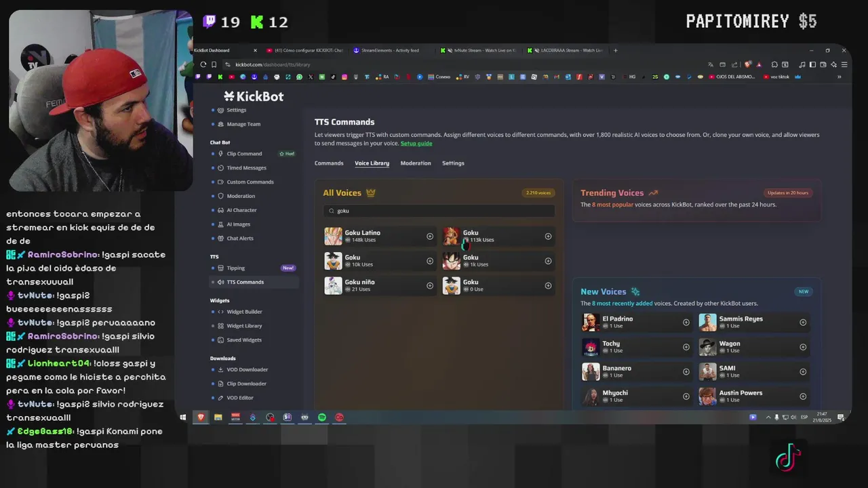Image resolution: width=868 pixels, height=488 pixels.
Task: Open Tipping in the sidebar
Action: [x=236, y=268]
